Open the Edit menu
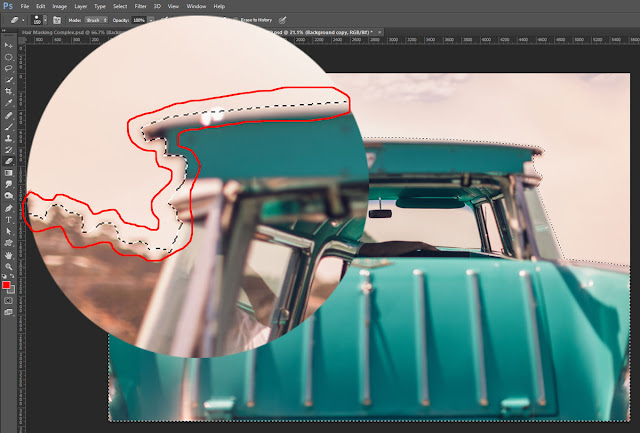Viewport: 640px width, 433px height. (40, 7)
